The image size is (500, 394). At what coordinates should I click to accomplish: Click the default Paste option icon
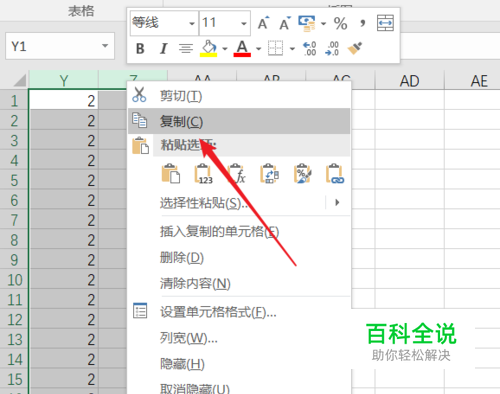(x=170, y=173)
